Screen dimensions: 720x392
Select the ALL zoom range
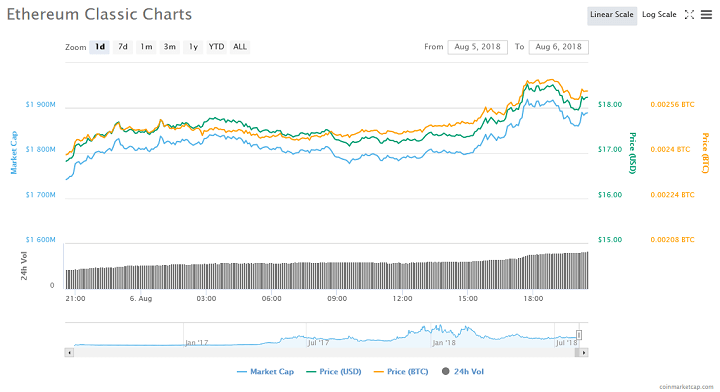click(240, 47)
